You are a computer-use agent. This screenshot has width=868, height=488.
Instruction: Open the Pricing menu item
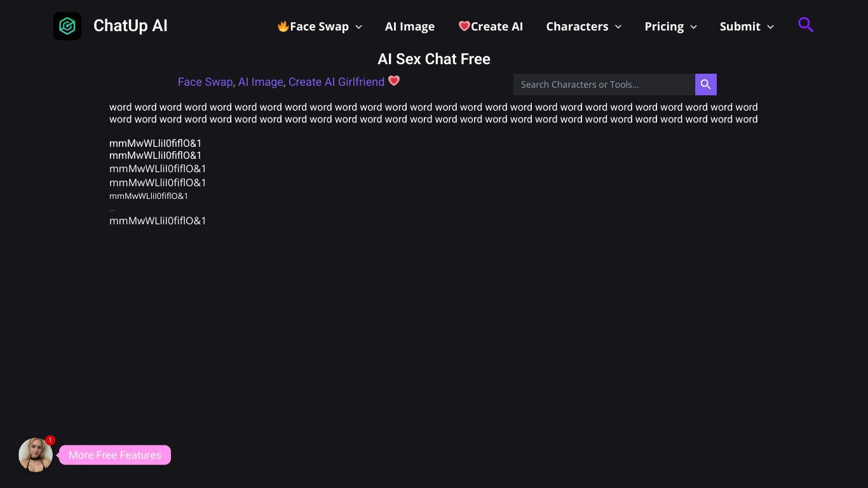664,26
